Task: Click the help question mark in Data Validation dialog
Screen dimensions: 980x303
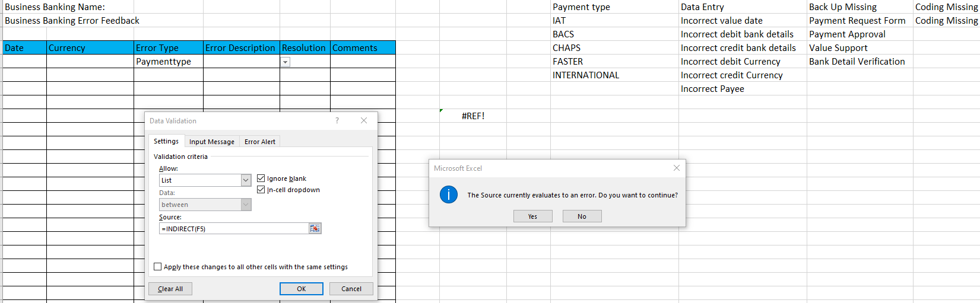Action: click(x=337, y=120)
